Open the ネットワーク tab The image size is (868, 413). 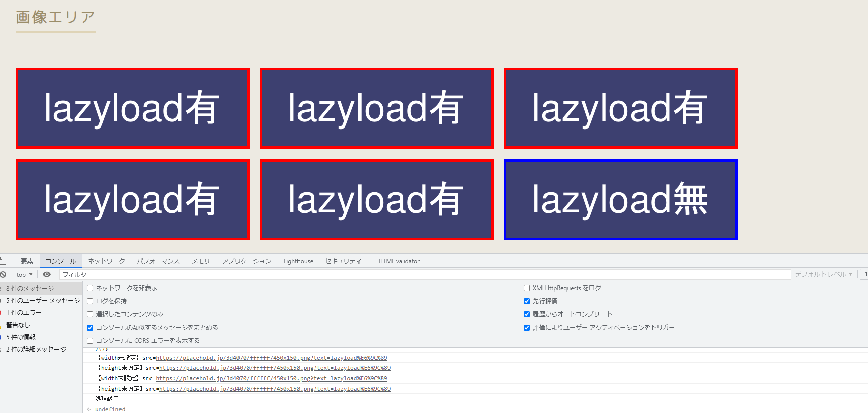pyautogui.click(x=106, y=261)
